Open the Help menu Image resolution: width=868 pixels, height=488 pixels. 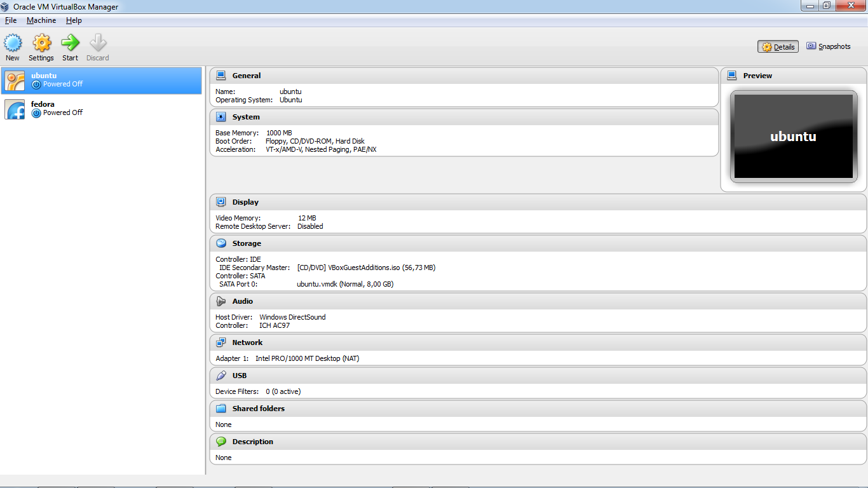coord(74,20)
